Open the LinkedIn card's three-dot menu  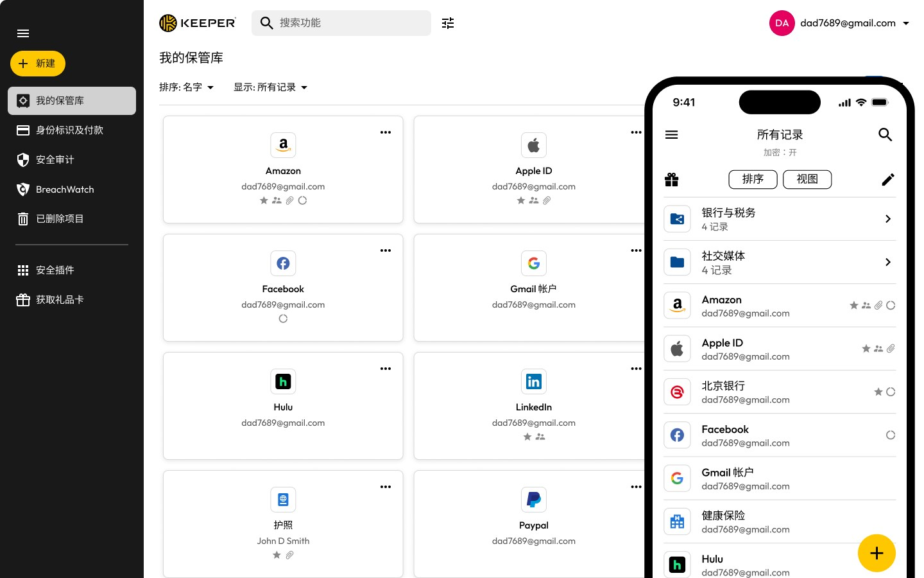coord(636,369)
